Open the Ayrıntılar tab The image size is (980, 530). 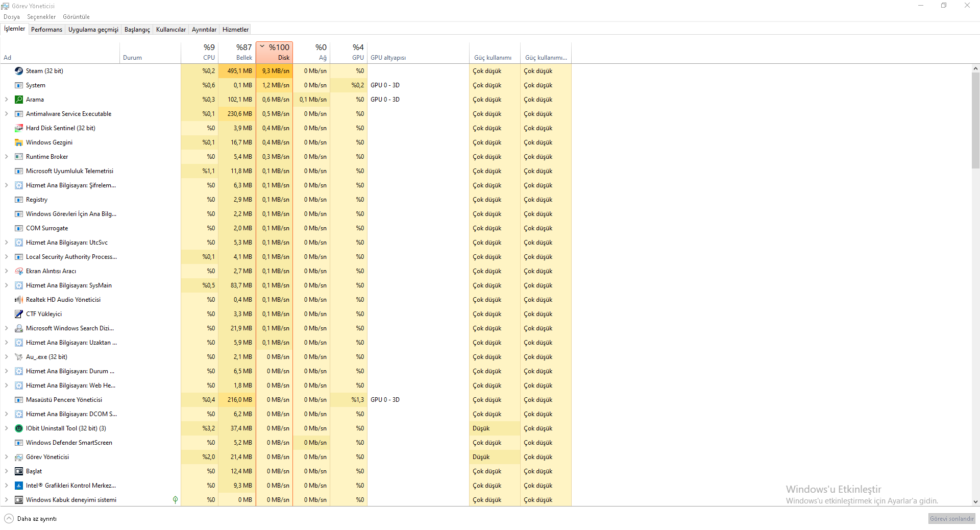tap(204, 30)
